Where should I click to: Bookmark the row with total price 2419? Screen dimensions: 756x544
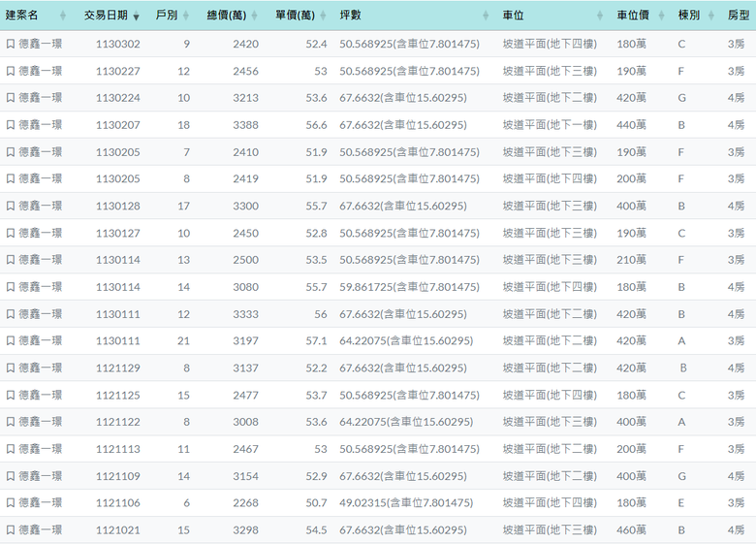click(x=11, y=179)
